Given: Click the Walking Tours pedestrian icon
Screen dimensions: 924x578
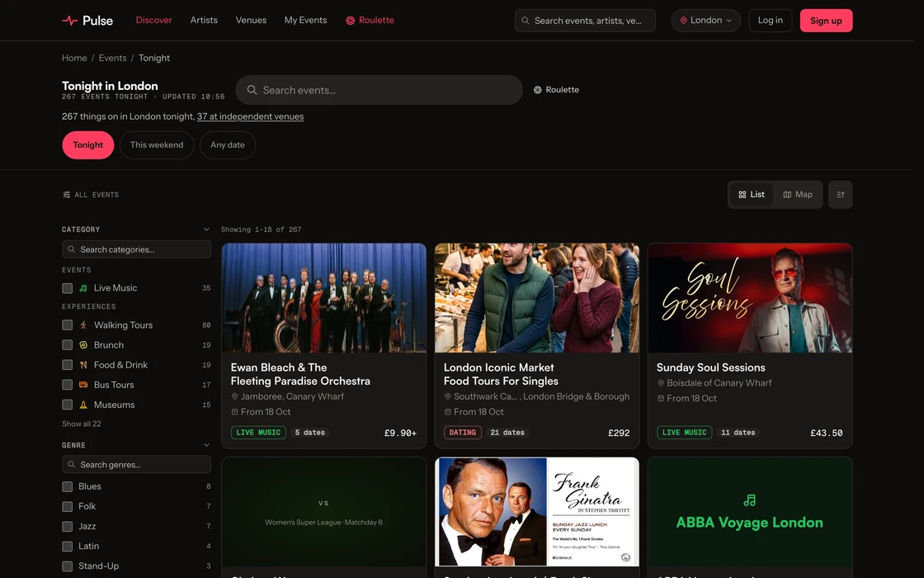Looking at the screenshot, I should [x=83, y=325].
